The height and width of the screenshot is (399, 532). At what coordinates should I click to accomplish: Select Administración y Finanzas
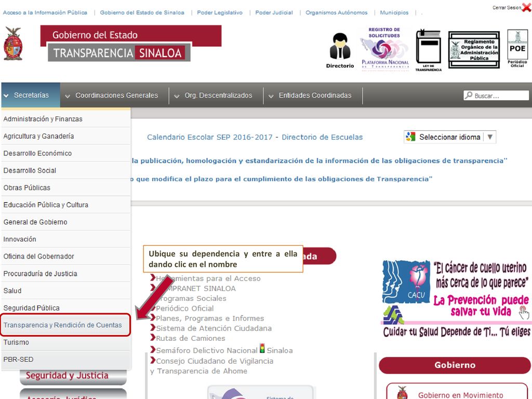tap(66, 119)
